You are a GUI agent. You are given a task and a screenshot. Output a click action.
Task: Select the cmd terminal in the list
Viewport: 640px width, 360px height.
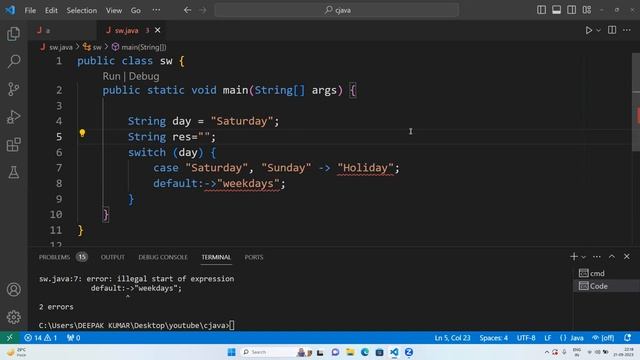point(607,273)
